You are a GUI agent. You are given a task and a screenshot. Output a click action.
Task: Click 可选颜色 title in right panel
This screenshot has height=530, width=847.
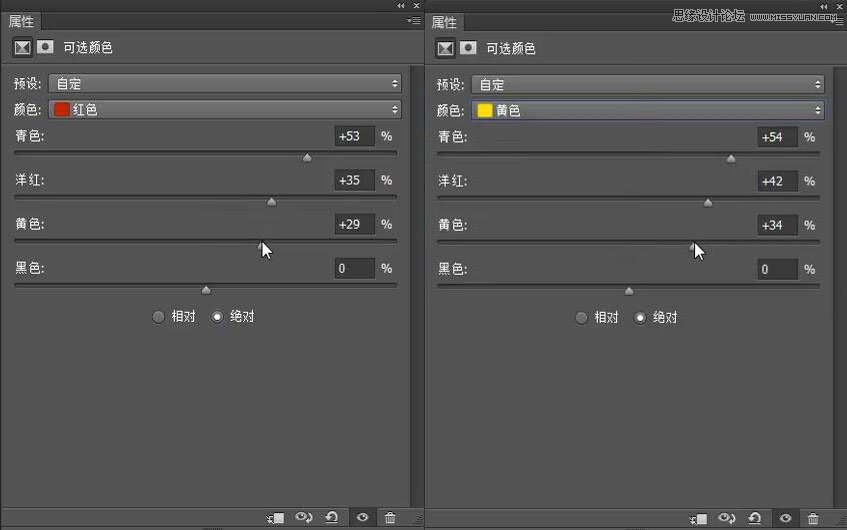(x=510, y=49)
